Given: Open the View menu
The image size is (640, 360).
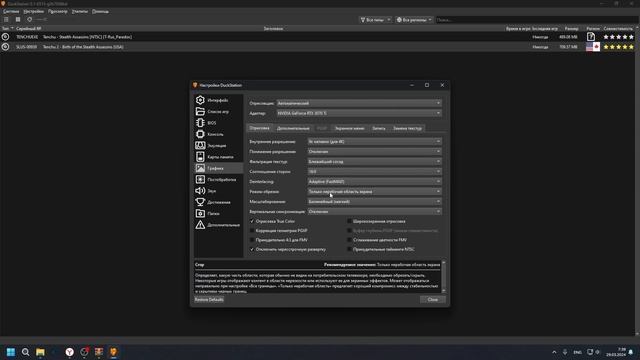Looking at the screenshot, I should click(x=58, y=11).
